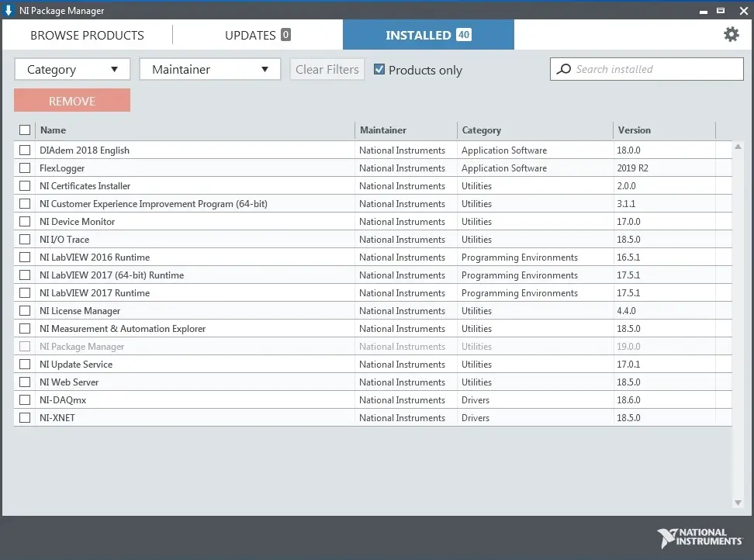Select NI LabVIEW 2017 (64-bit) Runtime row
The image size is (754, 560).
point(373,275)
